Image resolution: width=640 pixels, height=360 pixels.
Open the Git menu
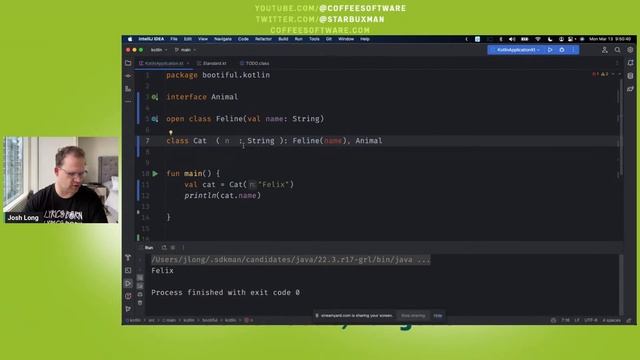[x=329, y=39]
